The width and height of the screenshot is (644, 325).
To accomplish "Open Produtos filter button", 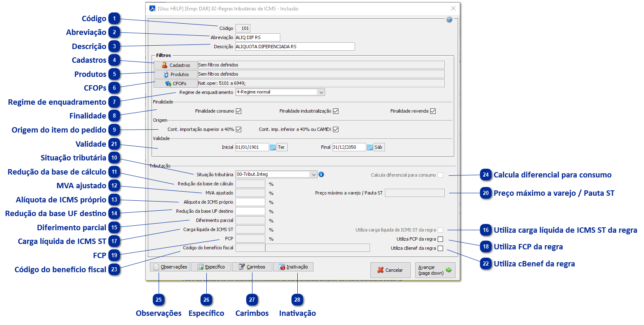I will point(176,74).
